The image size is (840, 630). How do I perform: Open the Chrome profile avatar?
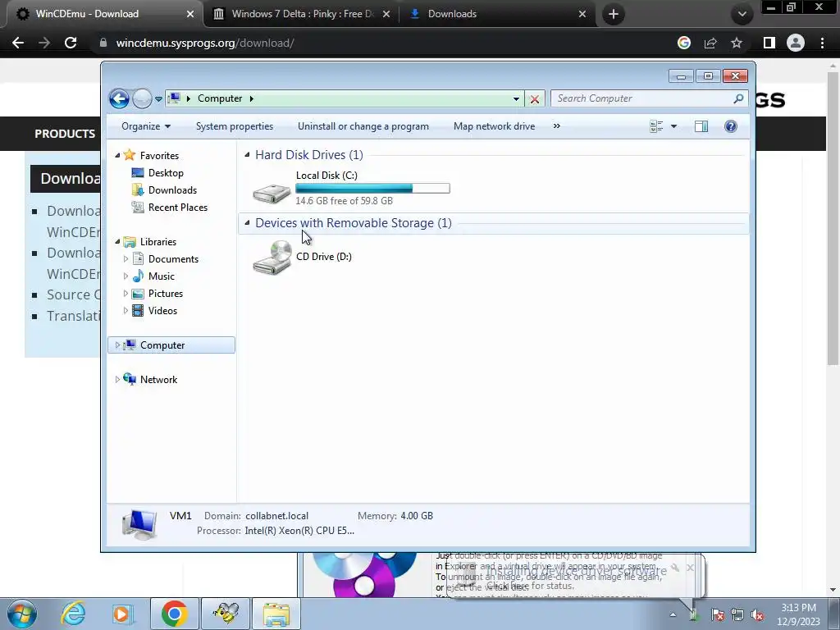796,43
